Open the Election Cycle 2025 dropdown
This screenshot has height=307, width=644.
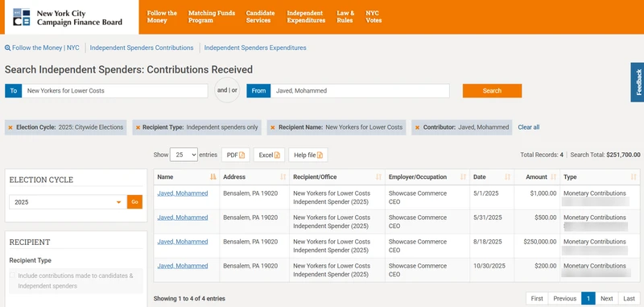(x=68, y=202)
